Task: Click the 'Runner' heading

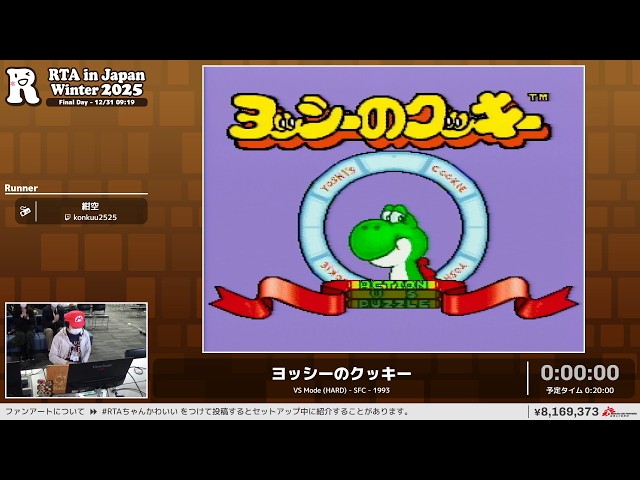Action: coord(21,188)
